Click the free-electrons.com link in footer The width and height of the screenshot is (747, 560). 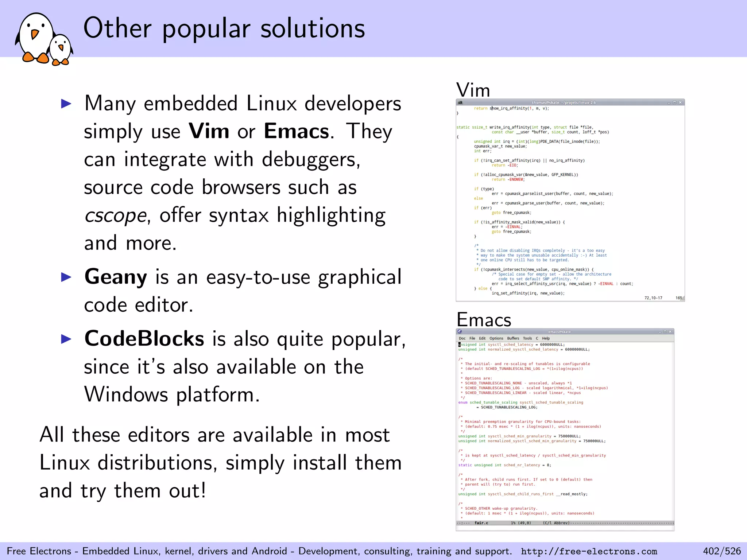589,551
